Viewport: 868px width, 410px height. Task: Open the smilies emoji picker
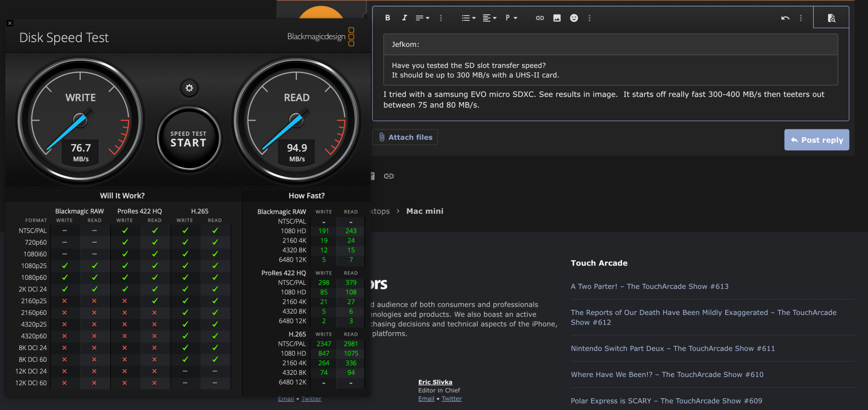(x=574, y=18)
